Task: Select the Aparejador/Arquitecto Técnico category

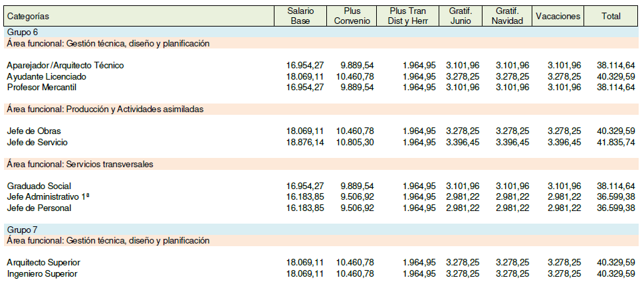Action: pos(66,65)
